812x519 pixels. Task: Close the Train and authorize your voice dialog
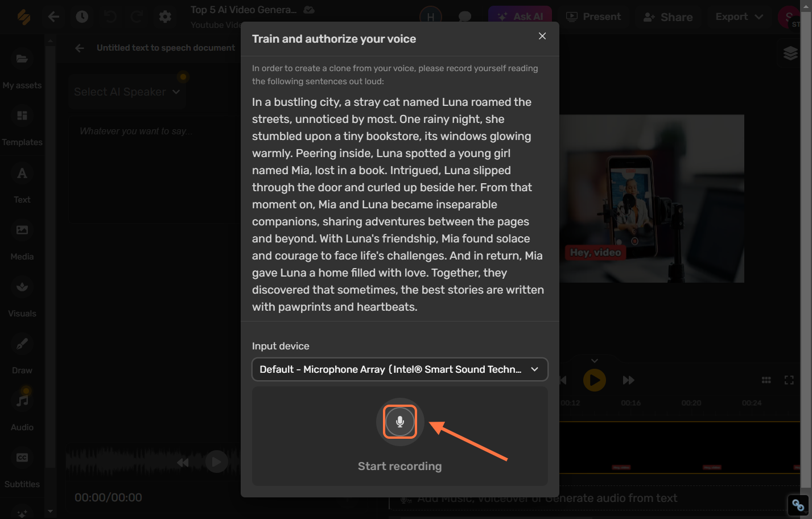click(542, 36)
